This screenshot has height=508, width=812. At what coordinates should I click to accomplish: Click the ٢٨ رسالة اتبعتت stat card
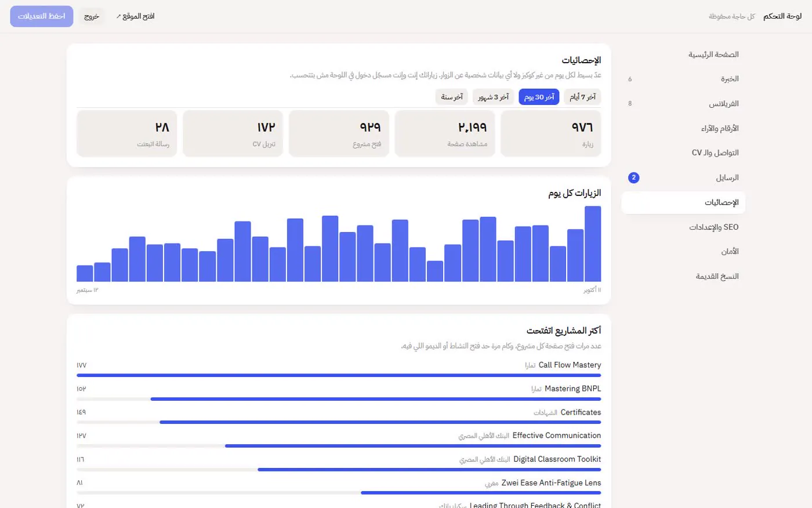click(x=126, y=133)
